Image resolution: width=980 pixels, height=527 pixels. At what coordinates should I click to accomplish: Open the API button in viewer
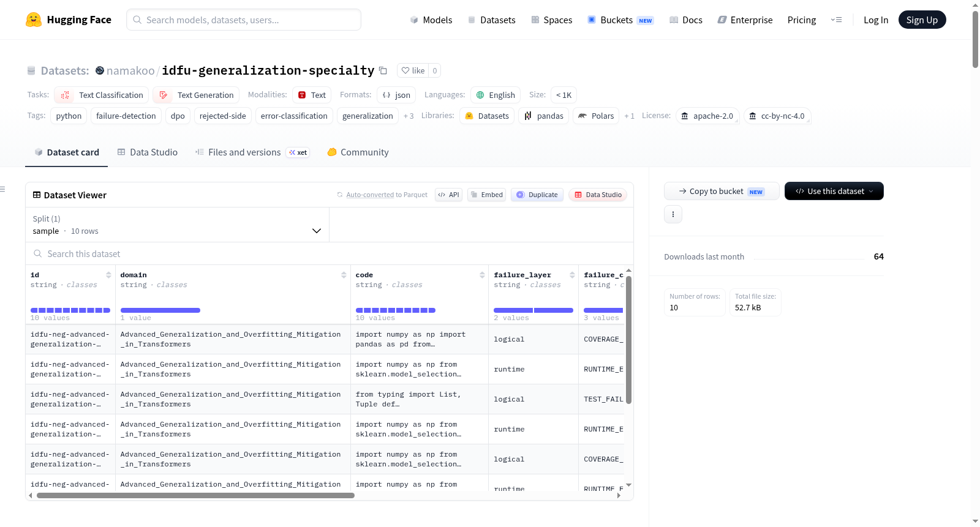[x=448, y=195]
